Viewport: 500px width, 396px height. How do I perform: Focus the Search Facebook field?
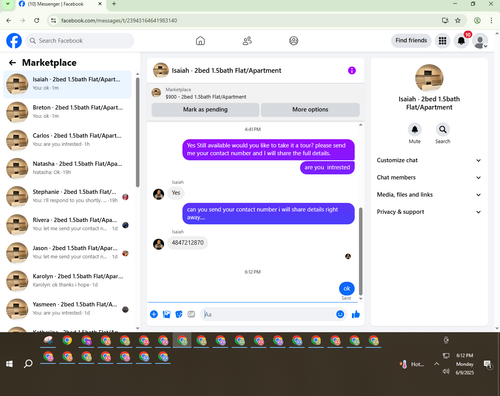[80, 41]
